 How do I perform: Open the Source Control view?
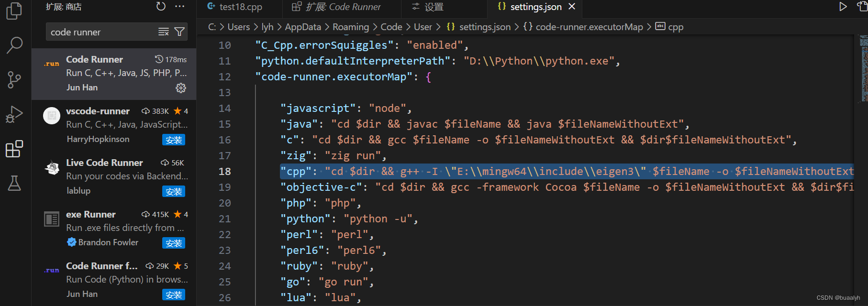pyautogui.click(x=14, y=80)
